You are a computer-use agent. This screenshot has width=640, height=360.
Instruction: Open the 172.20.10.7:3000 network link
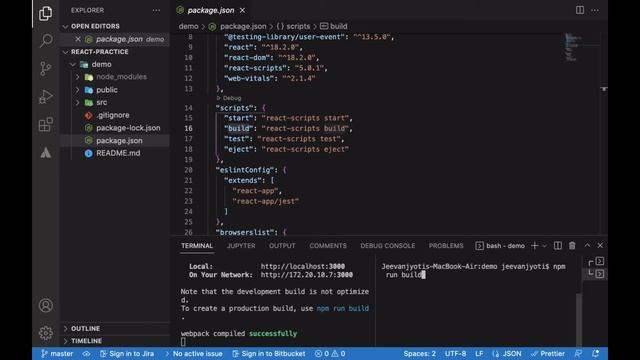coord(307,275)
